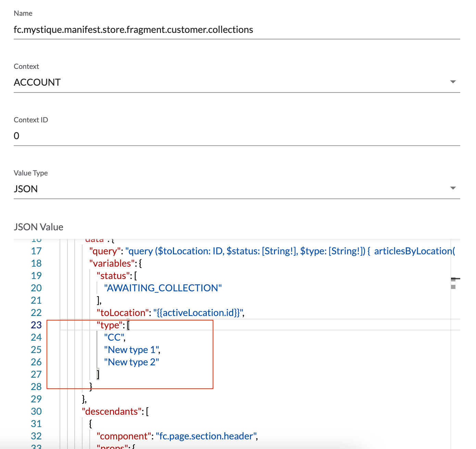
Task: Open the Context dropdown arrow
Action: point(453,82)
